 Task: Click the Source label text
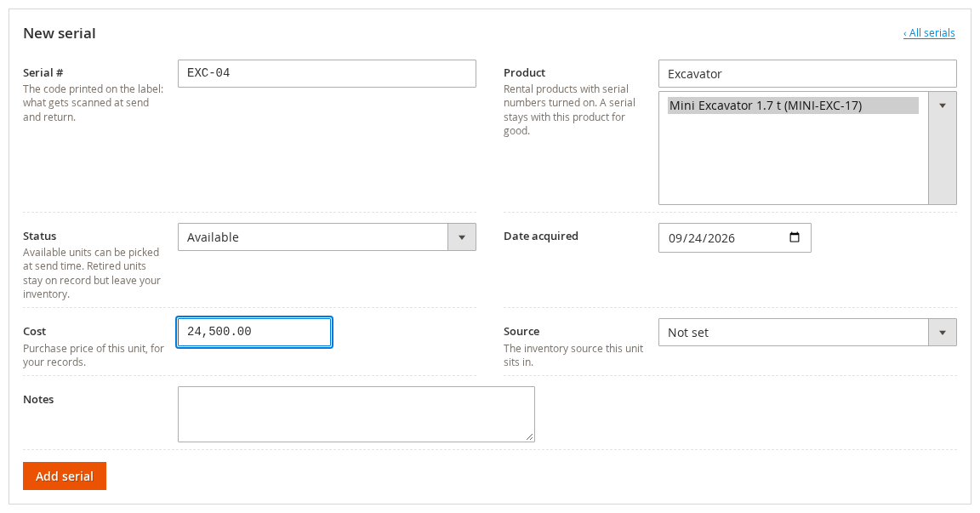(521, 332)
